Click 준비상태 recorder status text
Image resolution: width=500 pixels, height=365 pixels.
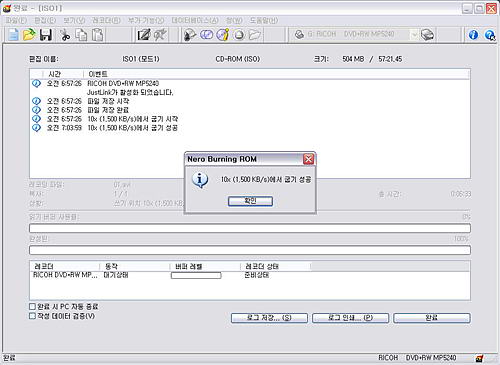[x=256, y=275]
